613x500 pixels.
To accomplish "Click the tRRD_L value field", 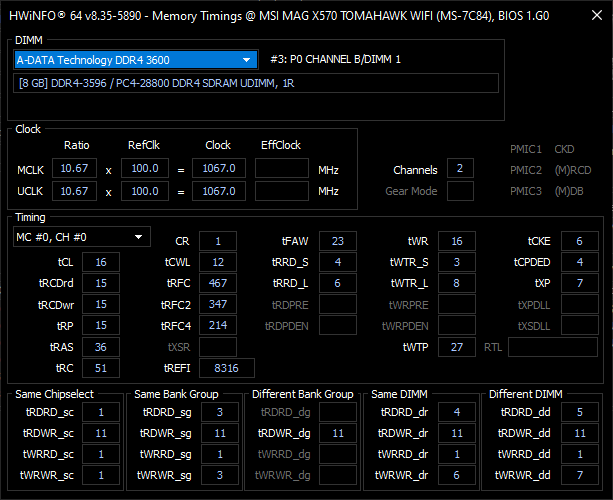I will click(338, 283).
